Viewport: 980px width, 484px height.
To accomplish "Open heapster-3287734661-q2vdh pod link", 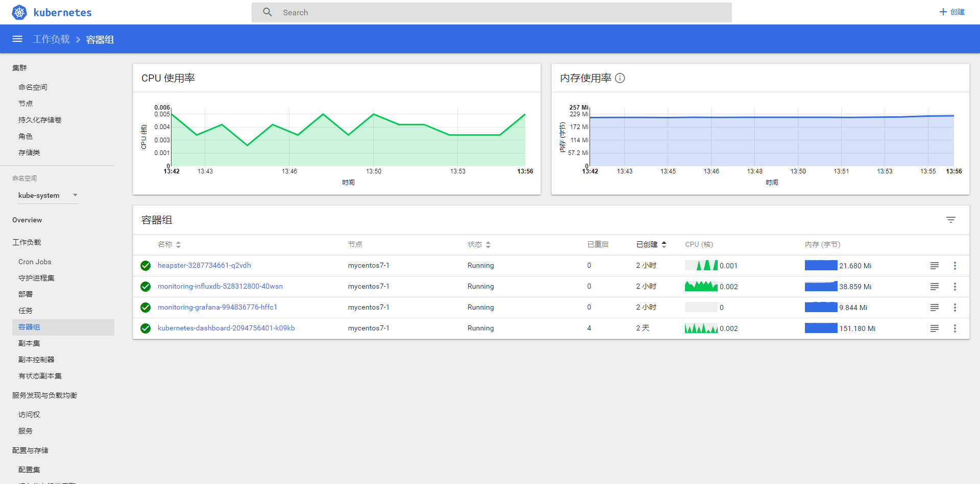I will click(204, 265).
